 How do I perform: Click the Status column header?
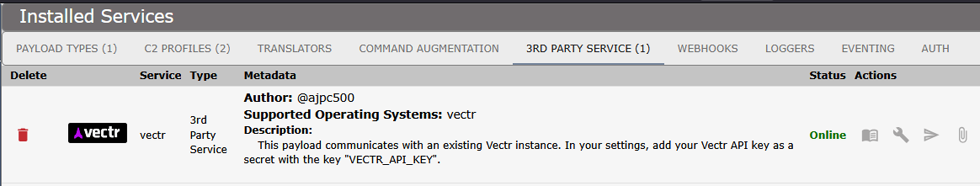point(827,75)
